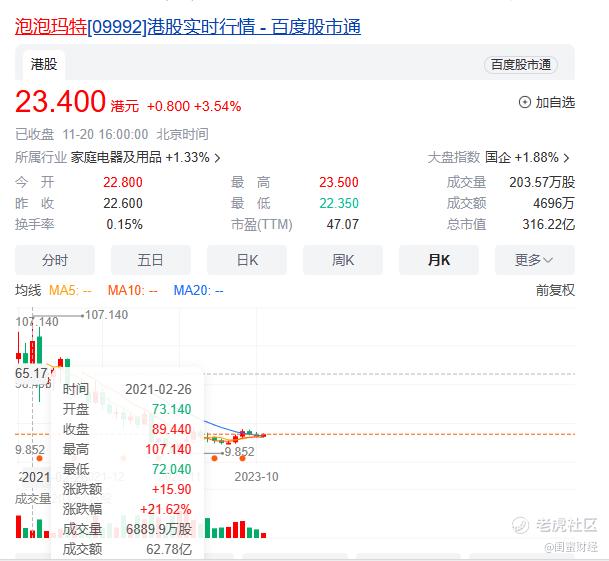This screenshot has height=561, width=609.
Task: Switch to the 月K chart tab
Action: [x=439, y=260]
